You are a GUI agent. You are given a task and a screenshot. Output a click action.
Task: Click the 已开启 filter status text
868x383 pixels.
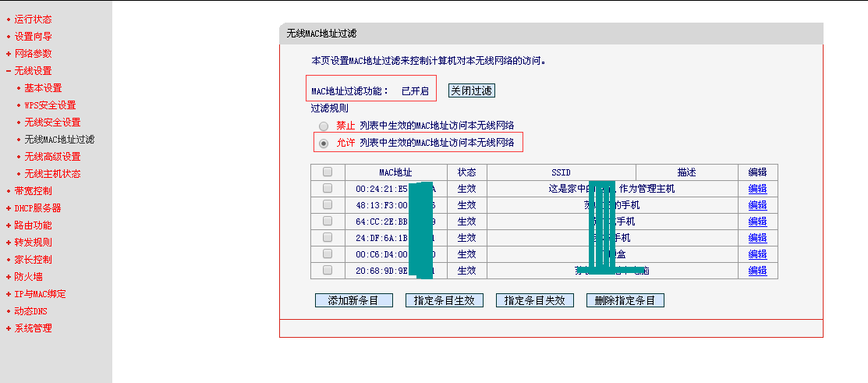coord(415,91)
